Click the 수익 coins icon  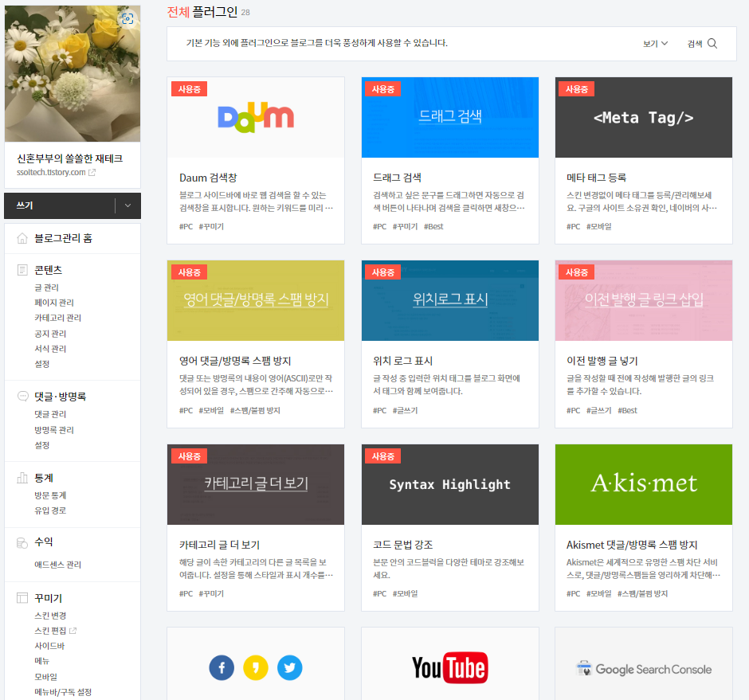point(22,542)
